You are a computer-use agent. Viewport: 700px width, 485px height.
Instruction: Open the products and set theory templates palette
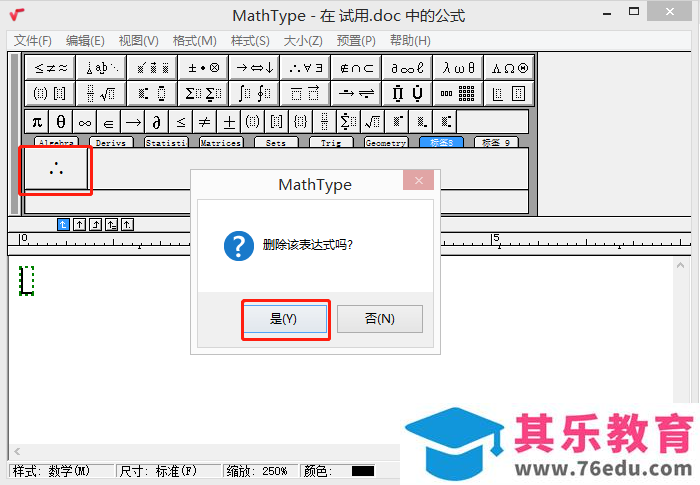point(407,93)
